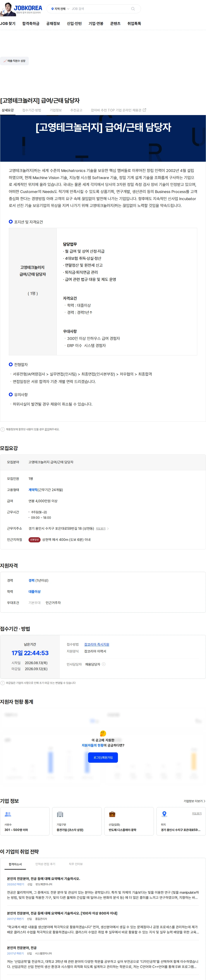This screenshot has width=206, height=980.
Task: Click the 잡코리아 즉시지원 link
Action: pos(97,644)
